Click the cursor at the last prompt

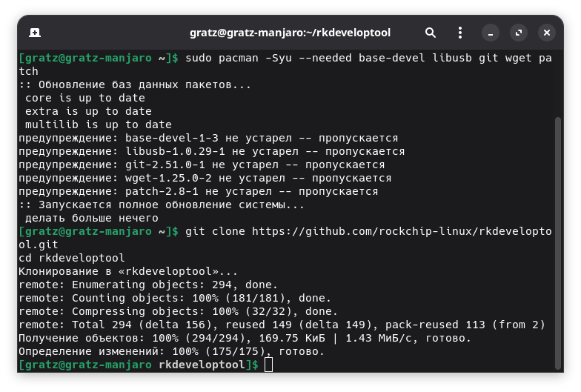click(268, 365)
